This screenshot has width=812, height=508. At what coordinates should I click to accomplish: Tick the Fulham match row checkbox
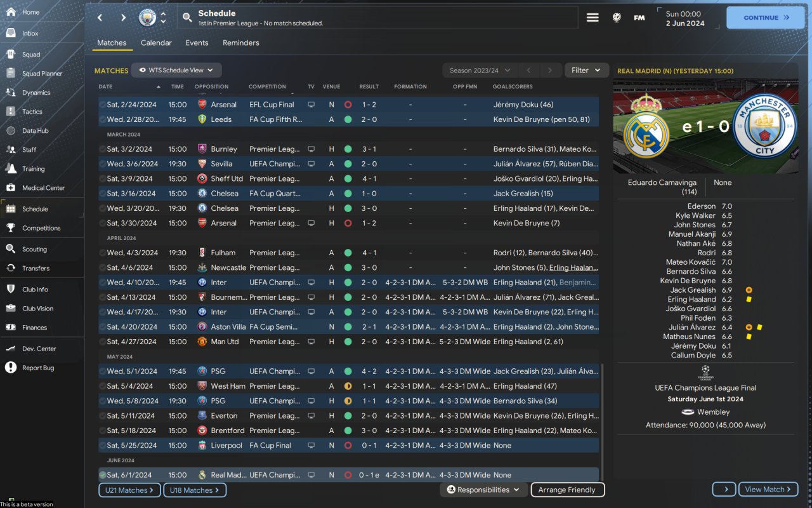[102, 253]
